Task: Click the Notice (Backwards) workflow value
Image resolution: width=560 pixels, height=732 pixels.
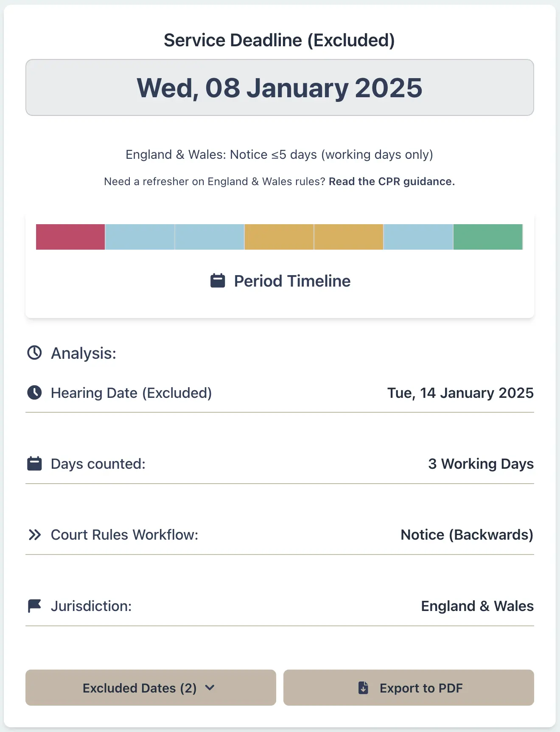Action: point(467,535)
